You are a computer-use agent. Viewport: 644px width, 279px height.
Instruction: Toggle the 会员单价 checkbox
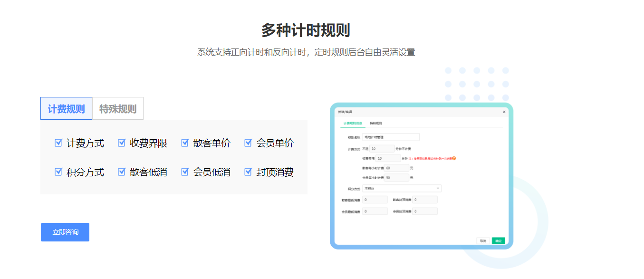[x=248, y=143]
